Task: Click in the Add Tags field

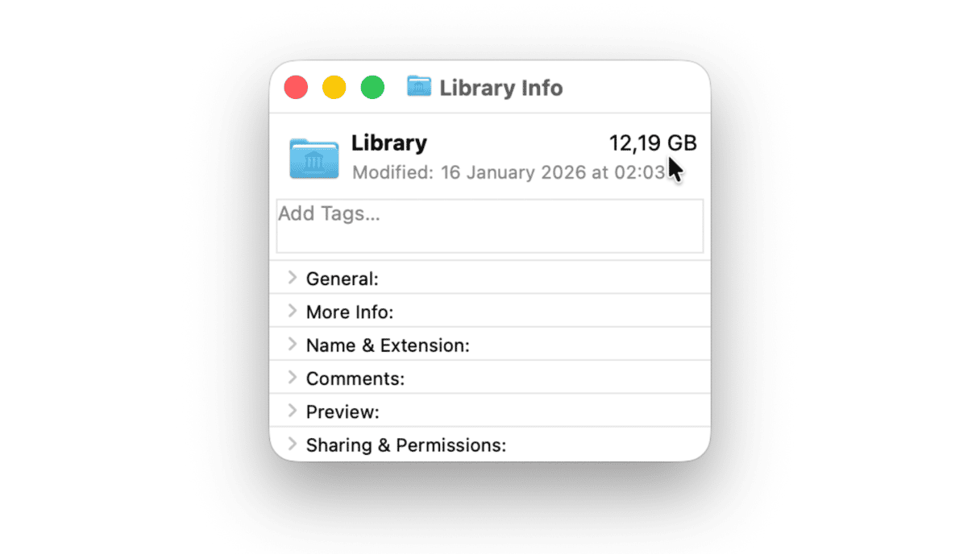Action: click(x=489, y=225)
